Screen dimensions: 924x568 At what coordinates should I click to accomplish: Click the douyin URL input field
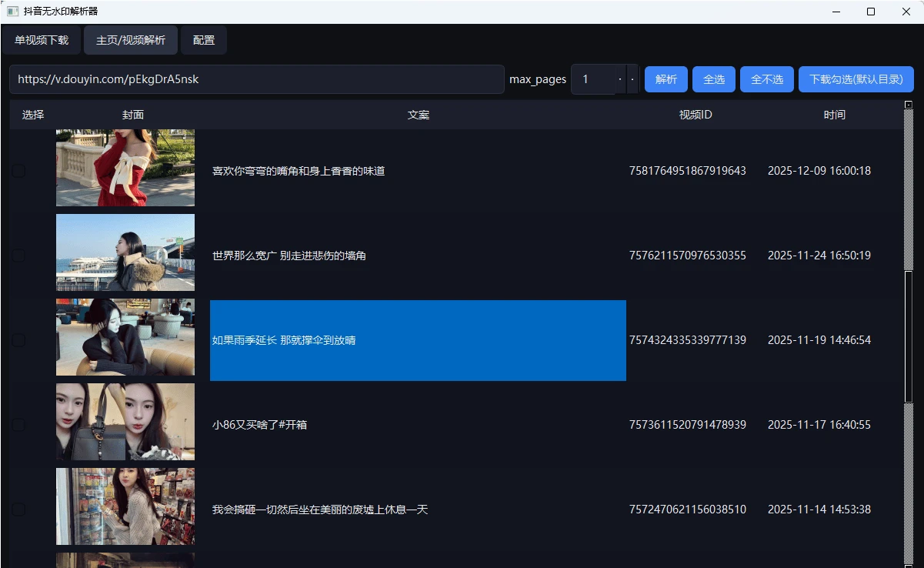(254, 79)
